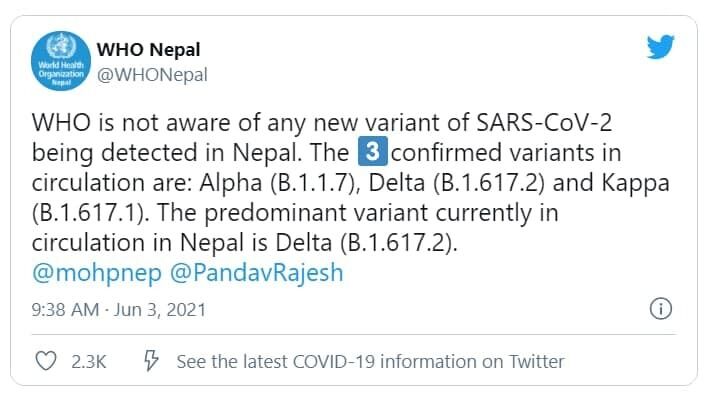Click the Alpha (B.1.1.7) text

pos(279,183)
